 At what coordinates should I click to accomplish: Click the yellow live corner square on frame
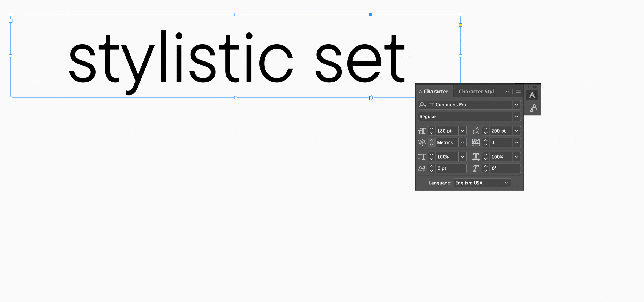460,25
